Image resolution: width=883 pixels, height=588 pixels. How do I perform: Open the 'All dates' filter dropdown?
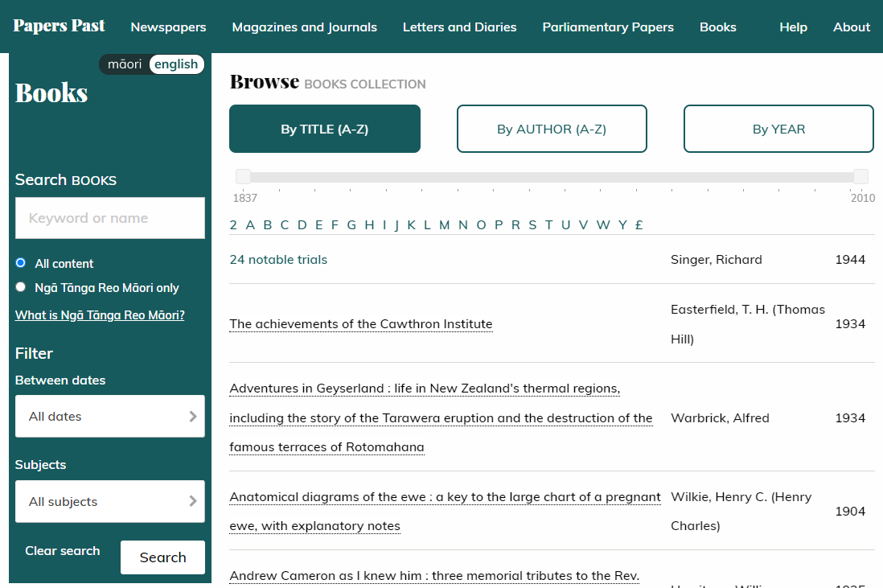pos(109,416)
